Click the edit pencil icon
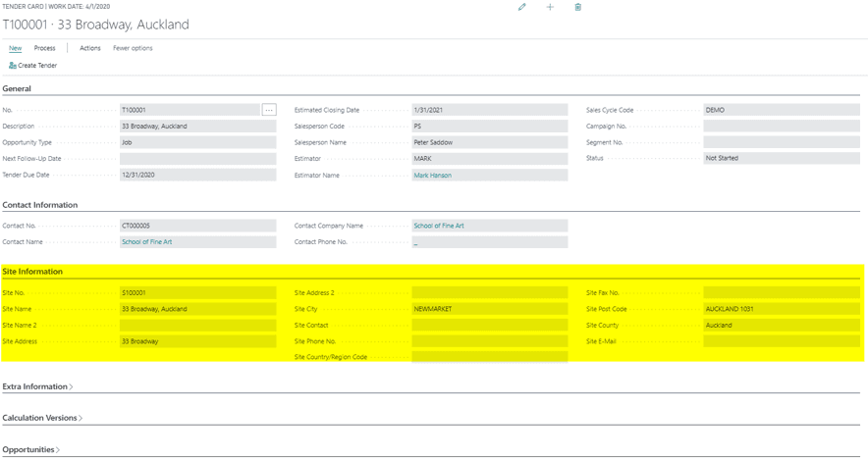 point(522,7)
